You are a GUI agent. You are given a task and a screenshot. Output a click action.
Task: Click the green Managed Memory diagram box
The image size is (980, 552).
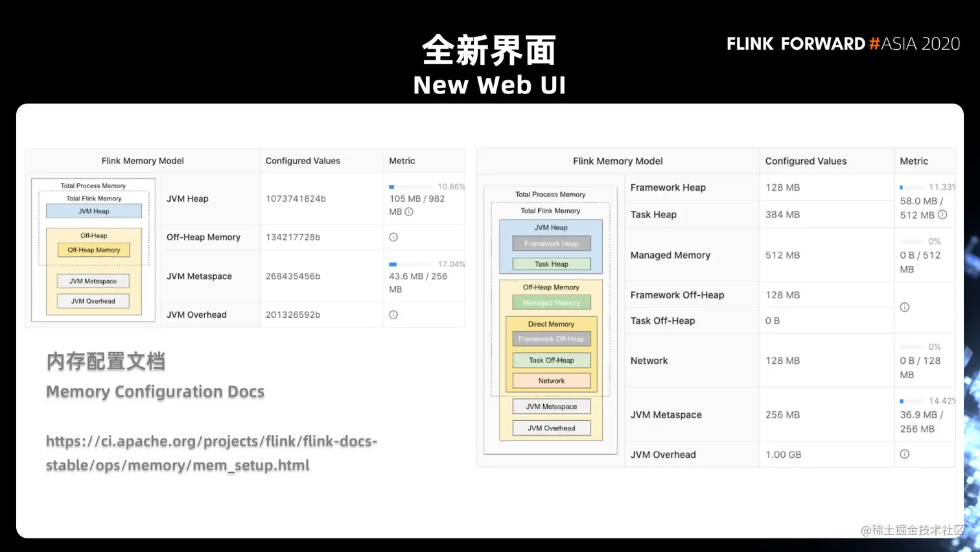pos(552,303)
